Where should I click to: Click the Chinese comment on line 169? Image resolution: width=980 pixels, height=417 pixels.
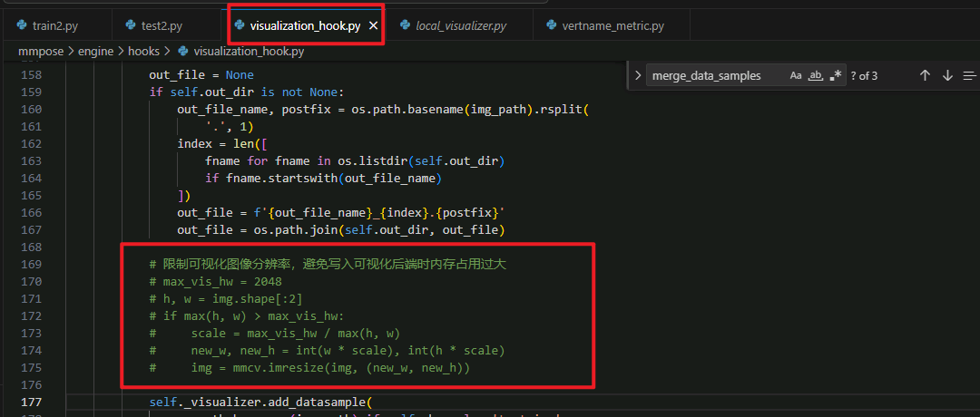point(328,265)
